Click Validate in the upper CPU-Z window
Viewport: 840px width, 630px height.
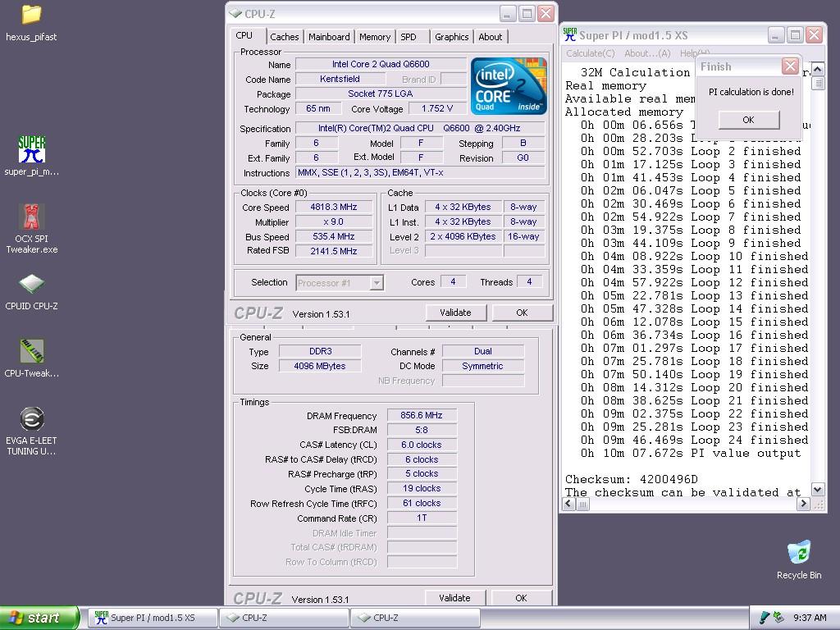455,313
